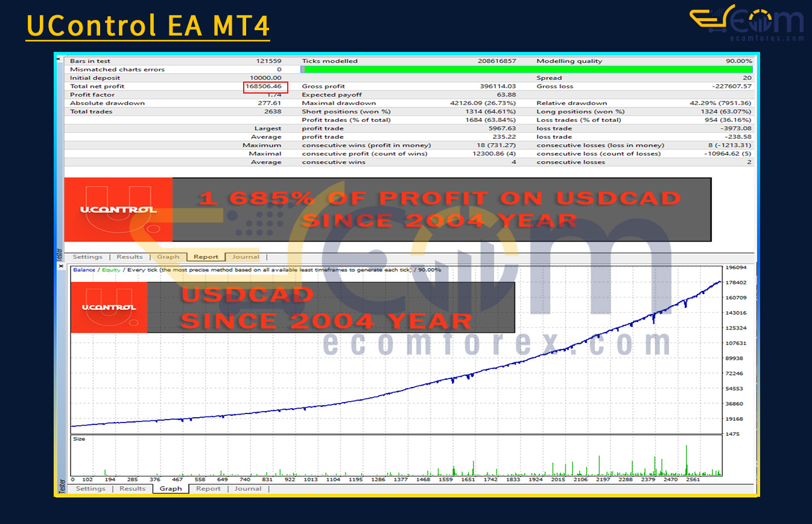Click Short positions value 1314 (64.61%)
The image size is (812, 524).
[x=491, y=112]
